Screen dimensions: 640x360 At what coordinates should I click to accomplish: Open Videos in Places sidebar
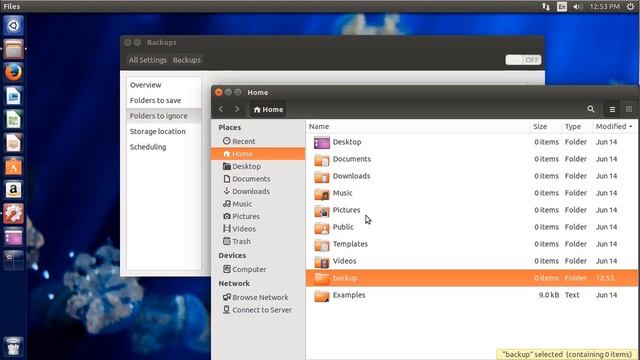click(x=258, y=229)
